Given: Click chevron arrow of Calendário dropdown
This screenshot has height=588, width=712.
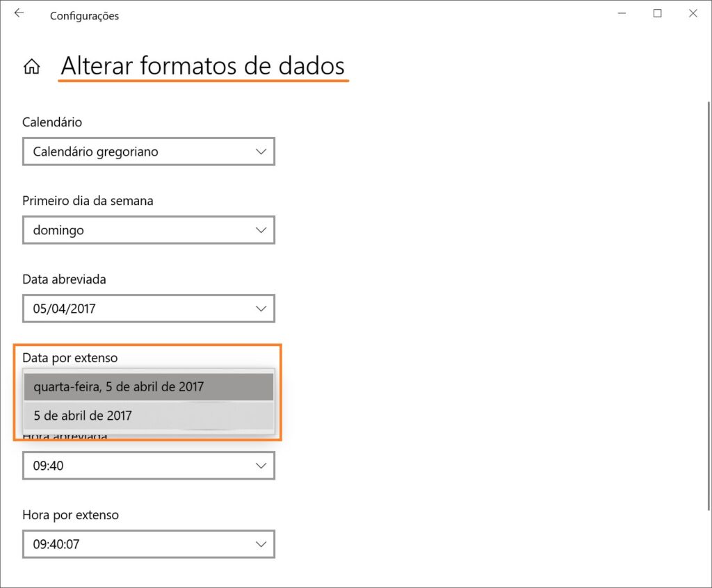Looking at the screenshot, I should pyautogui.click(x=261, y=152).
